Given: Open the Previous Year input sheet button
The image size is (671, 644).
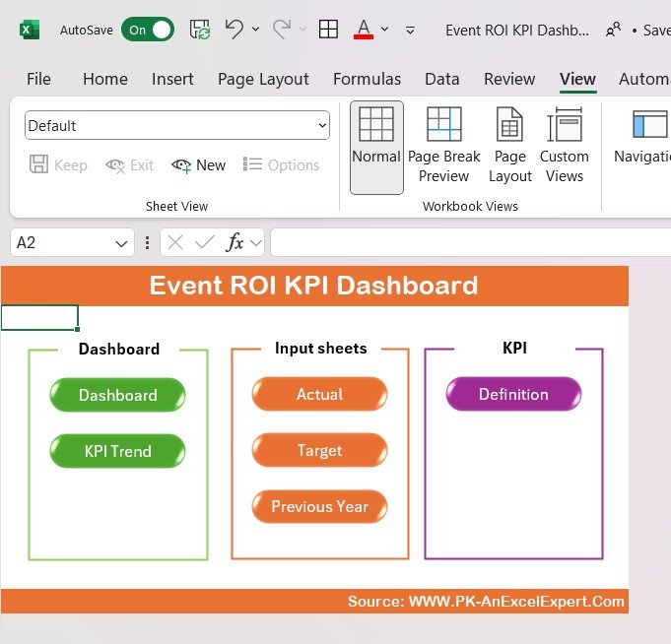Looking at the screenshot, I should pos(319,506).
